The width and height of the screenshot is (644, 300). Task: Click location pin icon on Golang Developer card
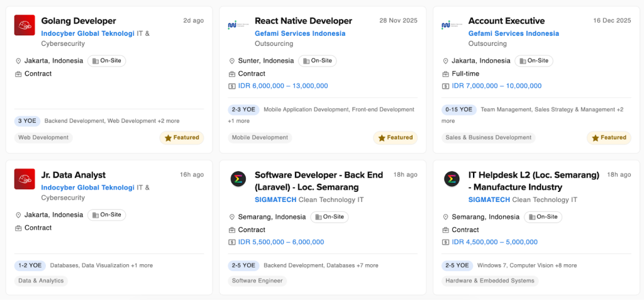[x=18, y=61]
